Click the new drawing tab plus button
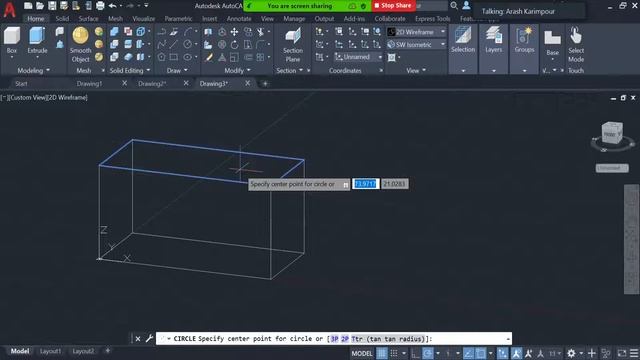The width and height of the screenshot is (640, 360). click(265, 84)
